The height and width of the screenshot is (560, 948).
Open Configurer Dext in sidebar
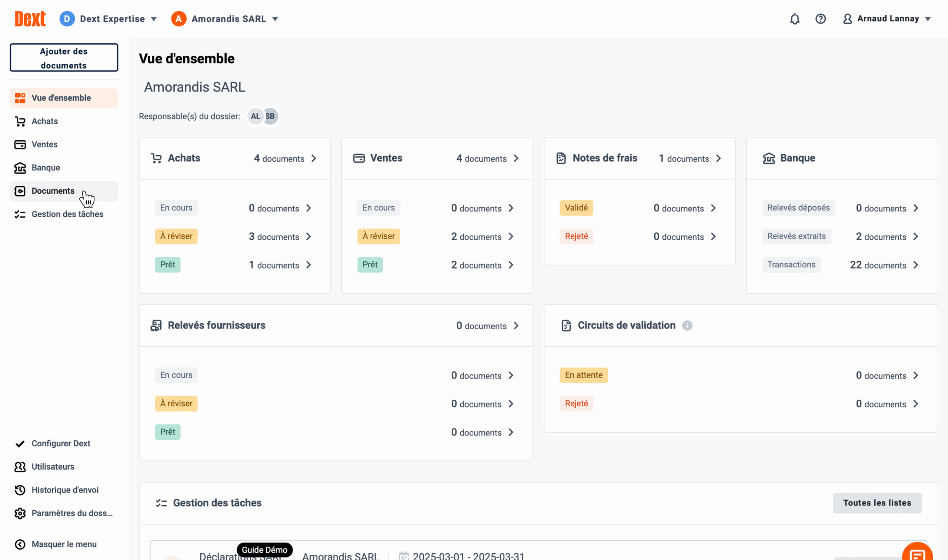(64, 443)
